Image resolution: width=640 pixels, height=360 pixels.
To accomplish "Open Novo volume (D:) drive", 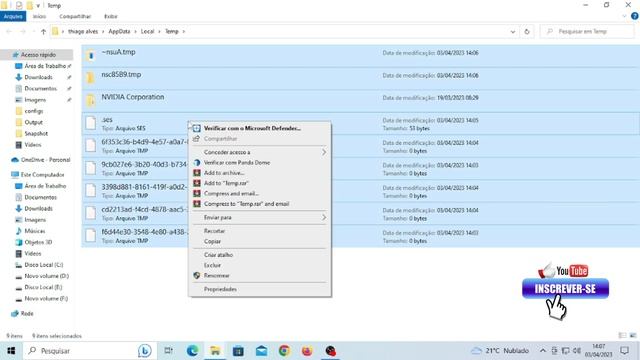I will (x=46, y=276).
